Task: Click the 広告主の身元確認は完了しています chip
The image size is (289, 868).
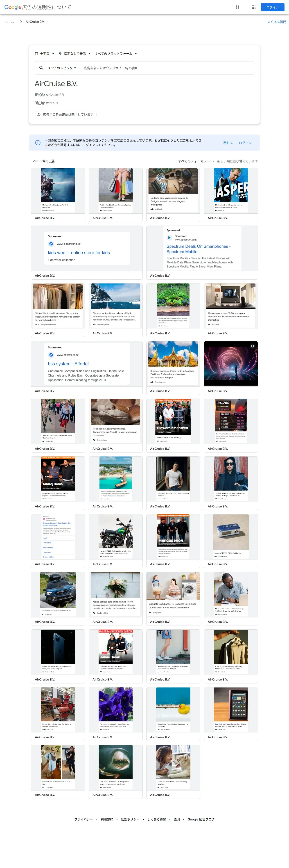Action: pyautogui.click(x=65, y=114)
